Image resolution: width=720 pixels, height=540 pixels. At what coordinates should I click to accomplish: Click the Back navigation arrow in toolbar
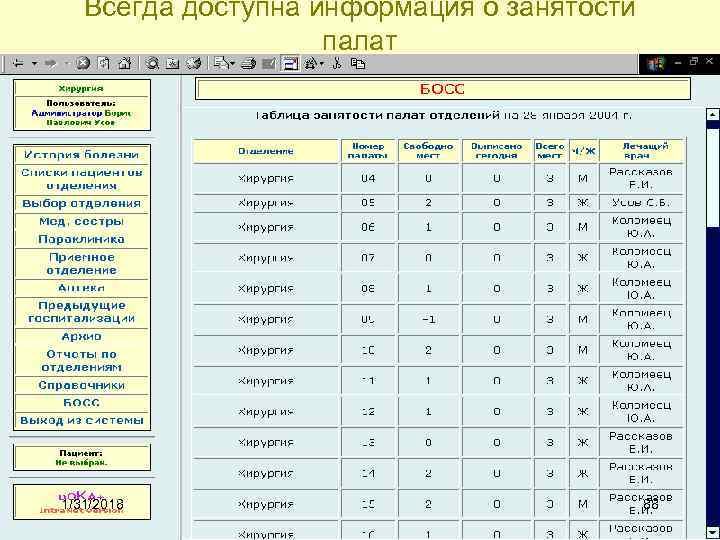click(18, 63)
